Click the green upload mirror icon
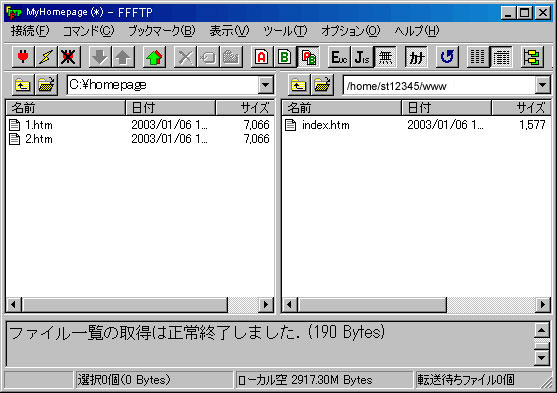 click(154, 57)
